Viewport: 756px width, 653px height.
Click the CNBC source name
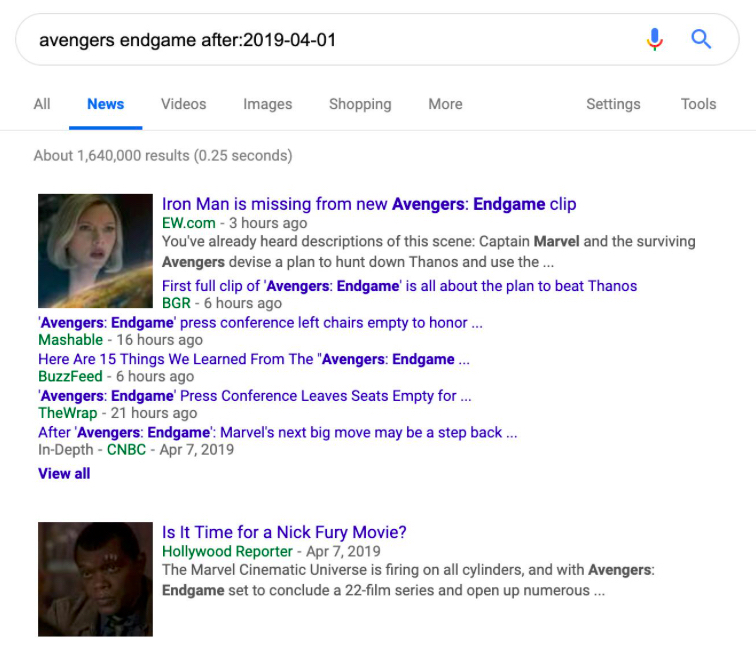pos(126,450)
